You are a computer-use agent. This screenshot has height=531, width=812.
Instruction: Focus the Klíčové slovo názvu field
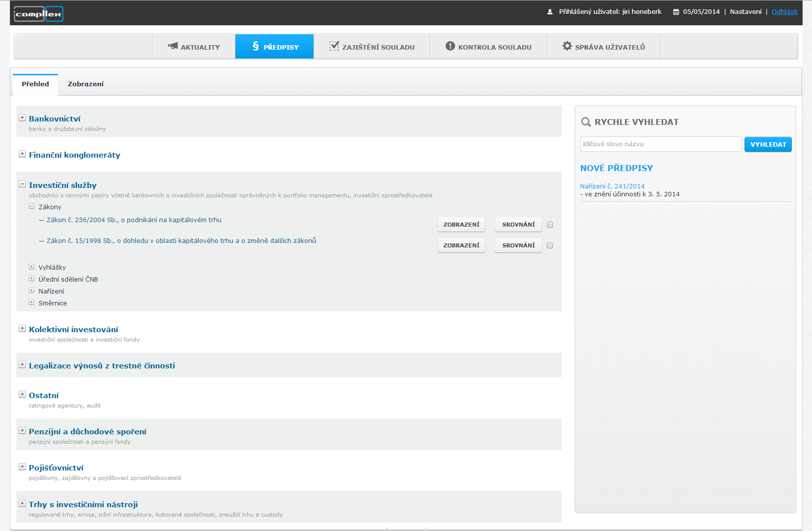coord(661,144)
